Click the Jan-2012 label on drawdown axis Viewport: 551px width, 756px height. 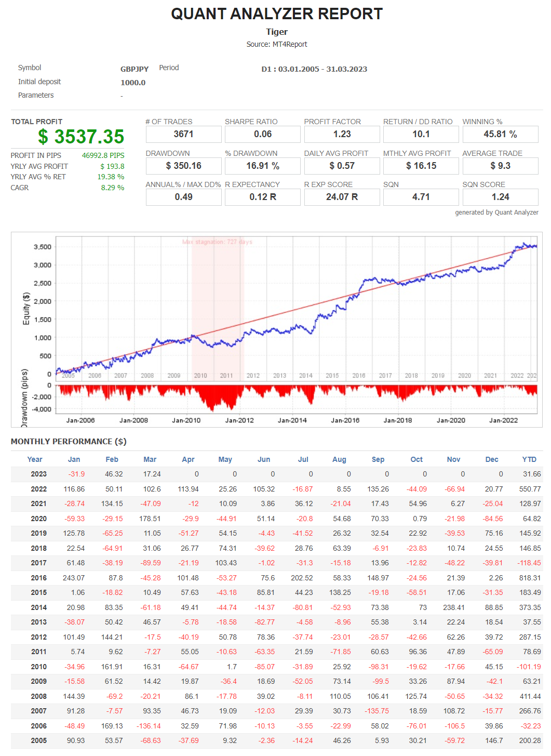click(239, 420)
